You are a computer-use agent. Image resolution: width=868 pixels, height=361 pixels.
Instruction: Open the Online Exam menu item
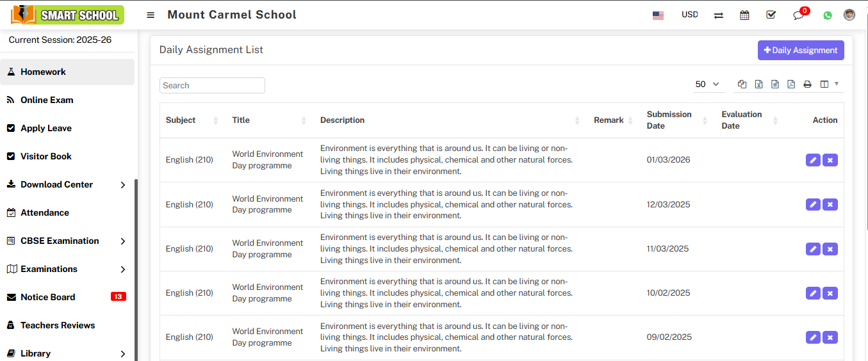click(47, 100)
